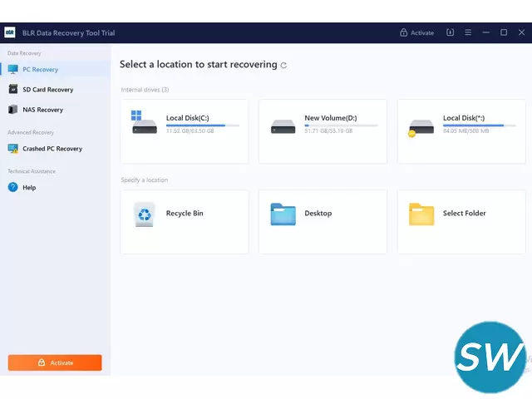Open the hamburger menu in title bar
This screenshot has height=399, width=532.
tap(468, 32)
